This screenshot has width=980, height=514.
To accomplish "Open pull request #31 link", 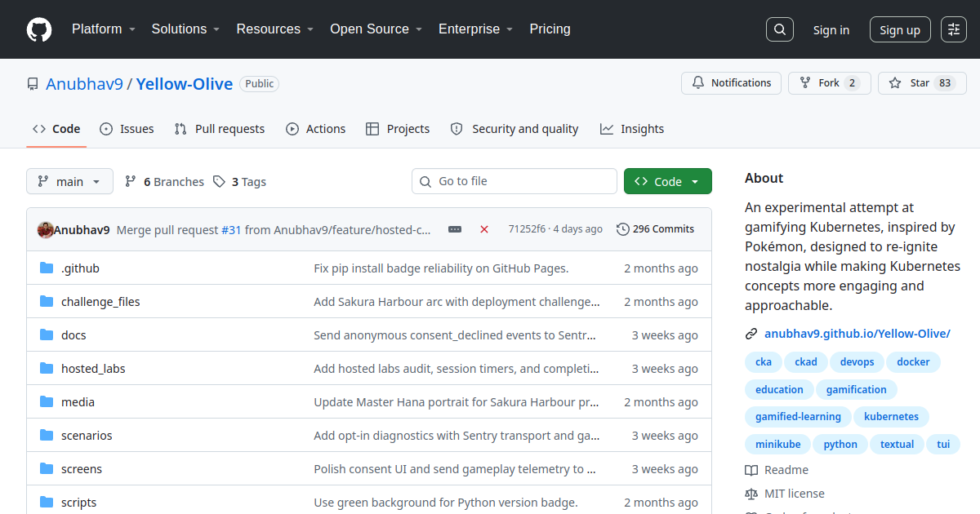I will click(231, 230).
